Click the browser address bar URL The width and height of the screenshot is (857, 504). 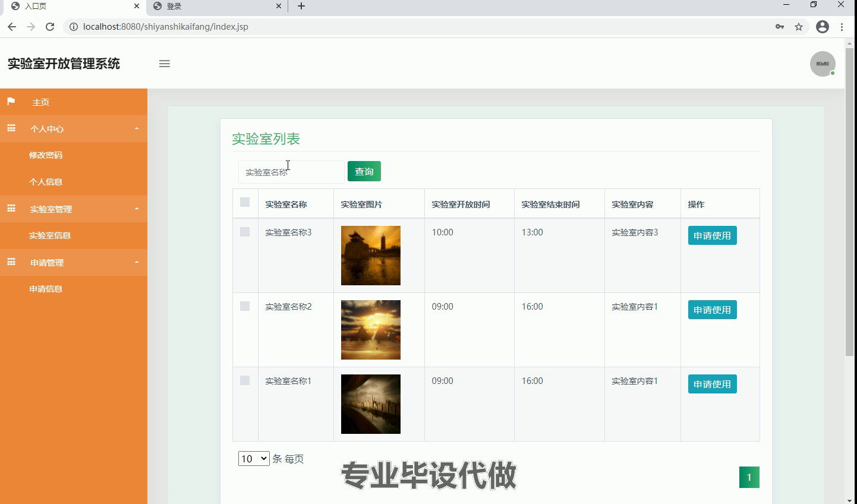(166, 27)
